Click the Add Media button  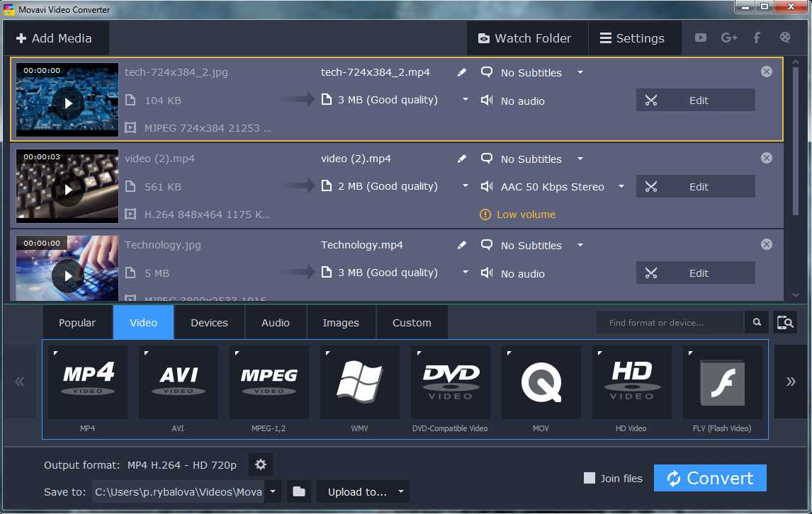[55, 38]
